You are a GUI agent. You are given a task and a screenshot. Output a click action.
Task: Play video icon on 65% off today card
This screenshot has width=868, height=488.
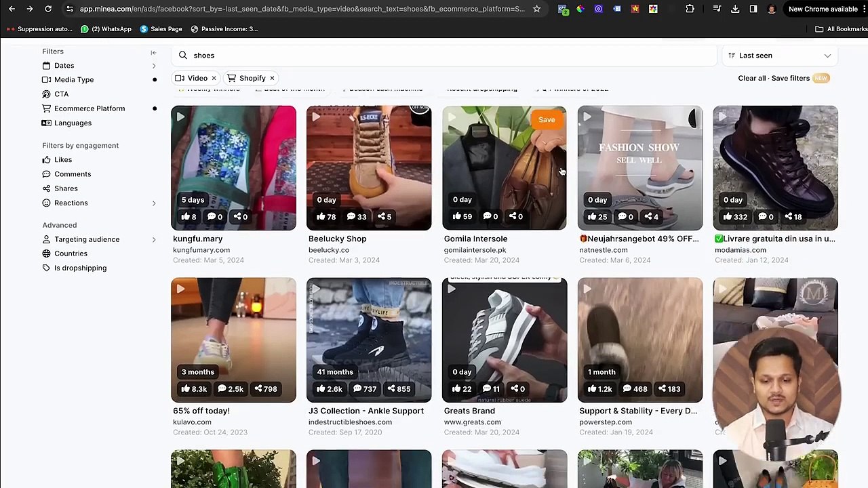180,289
